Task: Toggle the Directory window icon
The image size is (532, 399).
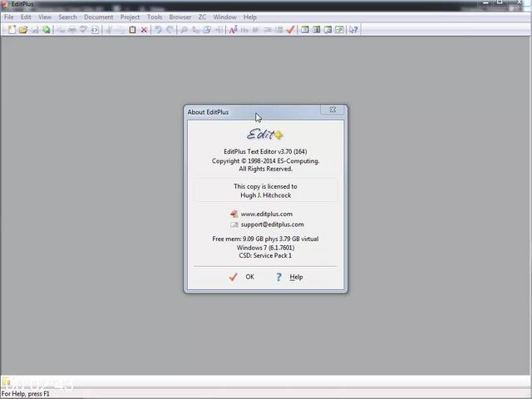Action: click(x=316, y=30)
